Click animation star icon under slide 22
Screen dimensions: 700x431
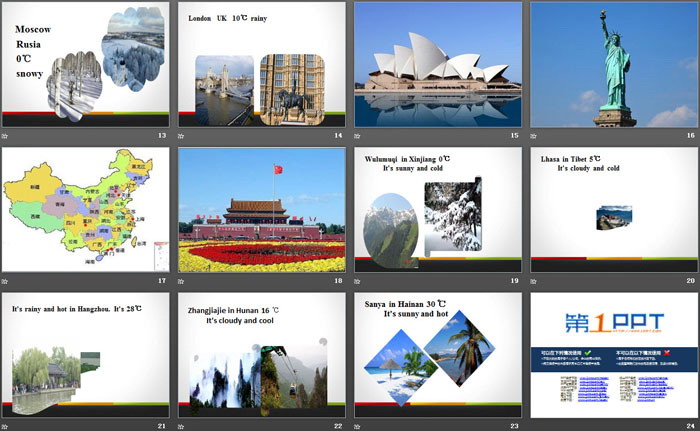pos(181,427)
